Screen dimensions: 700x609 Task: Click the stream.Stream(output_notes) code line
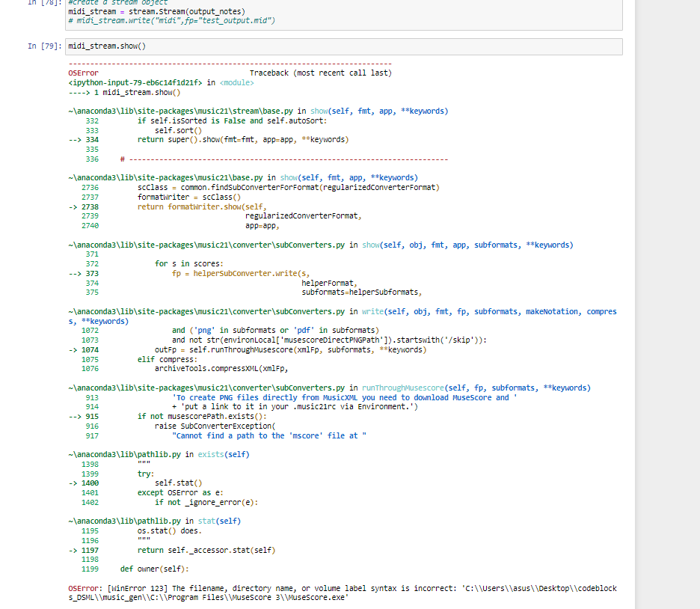pyautogui.click(x=156, y=12)
